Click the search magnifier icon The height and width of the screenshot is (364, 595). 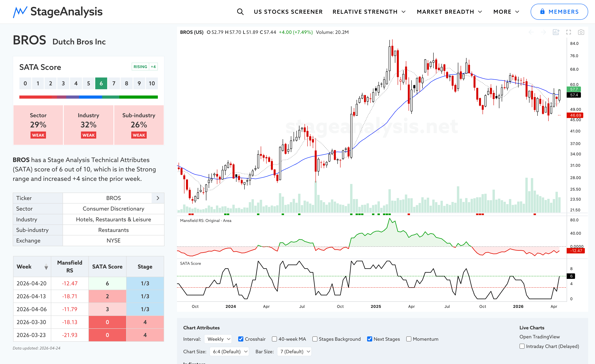pos(240,12)
